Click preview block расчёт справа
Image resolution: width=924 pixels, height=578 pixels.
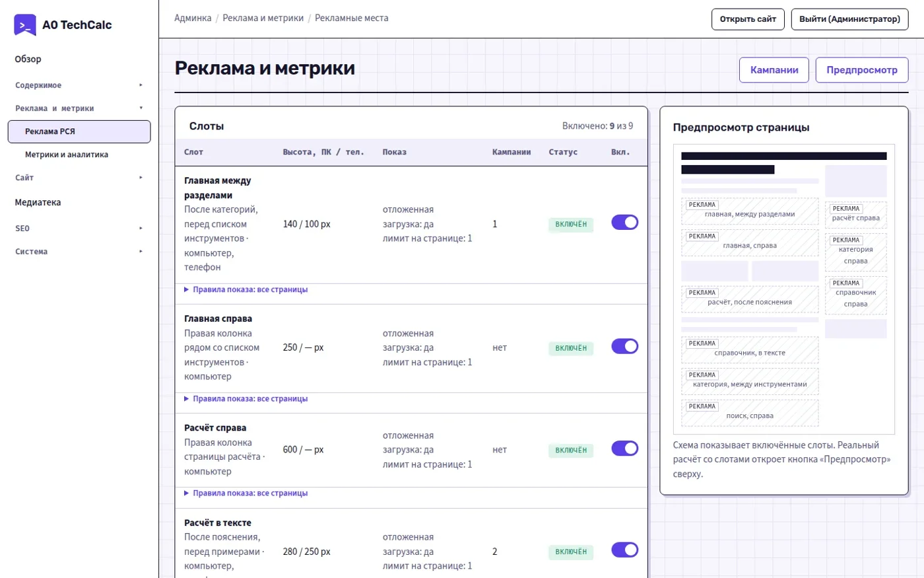[855, 215]
